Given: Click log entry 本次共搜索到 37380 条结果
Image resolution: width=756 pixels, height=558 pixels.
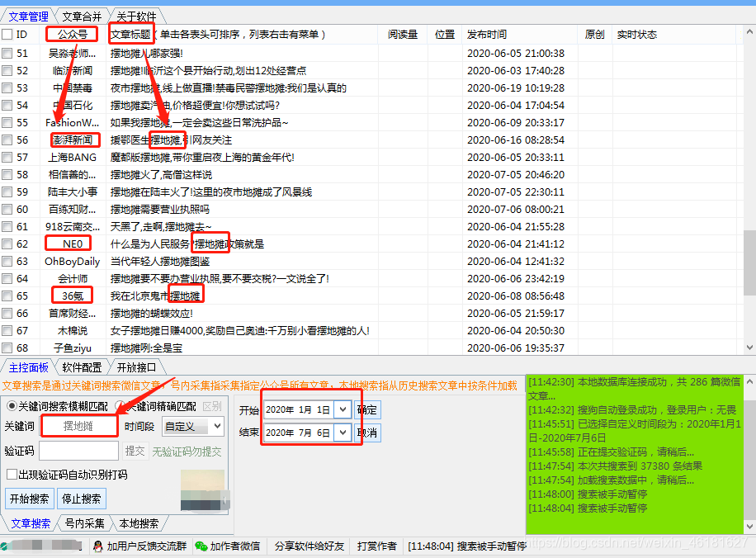Looking at the screenshot, I should 615,466.
